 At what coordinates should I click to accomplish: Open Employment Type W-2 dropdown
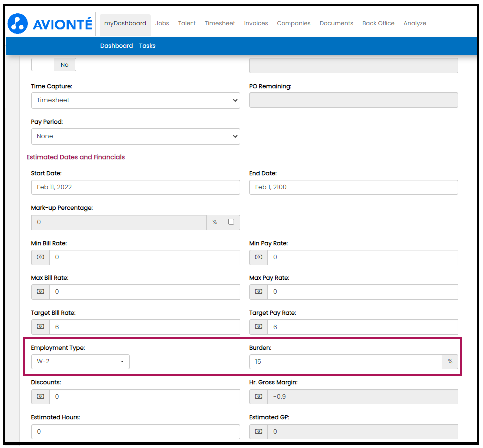[80, 361]
